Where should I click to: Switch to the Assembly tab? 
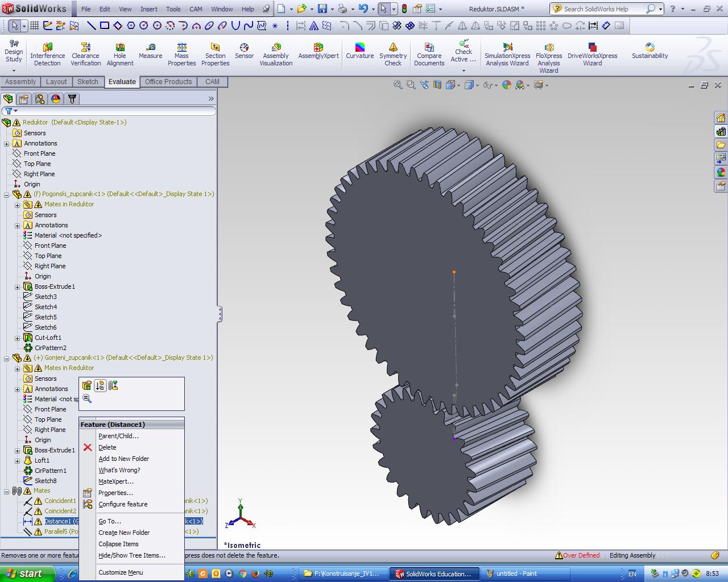20,82
